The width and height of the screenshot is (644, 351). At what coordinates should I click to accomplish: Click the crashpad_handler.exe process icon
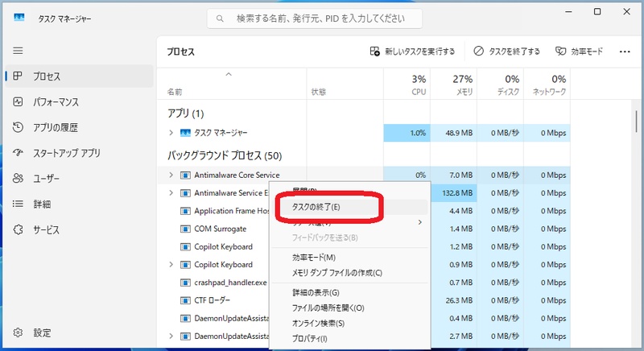pos(185,283)
